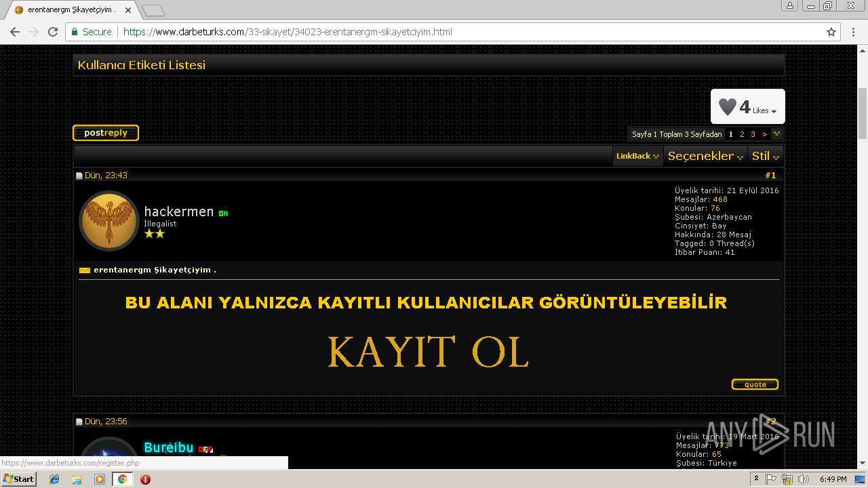
Task: Click the #1 post permalink
Action: click(x=770, y=176)
